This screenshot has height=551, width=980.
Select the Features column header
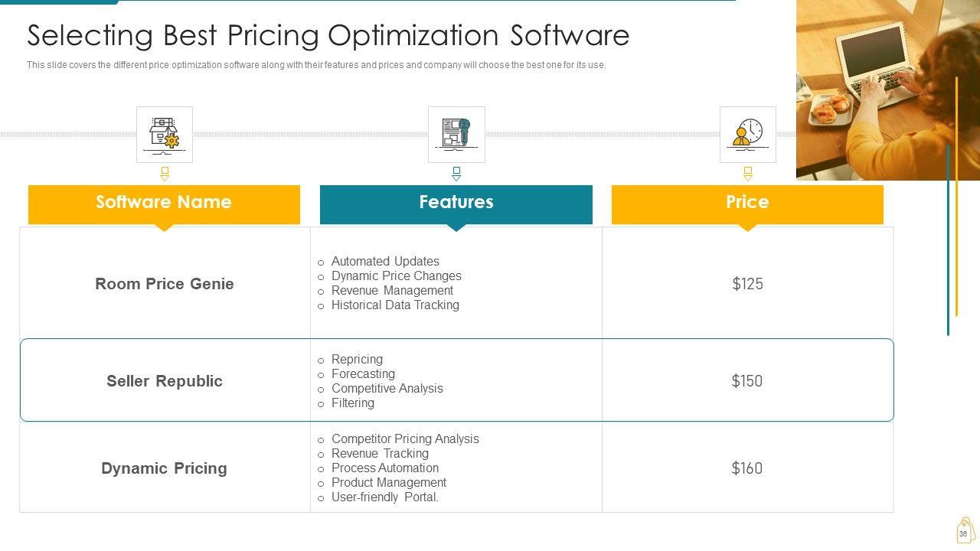[456, 203]
